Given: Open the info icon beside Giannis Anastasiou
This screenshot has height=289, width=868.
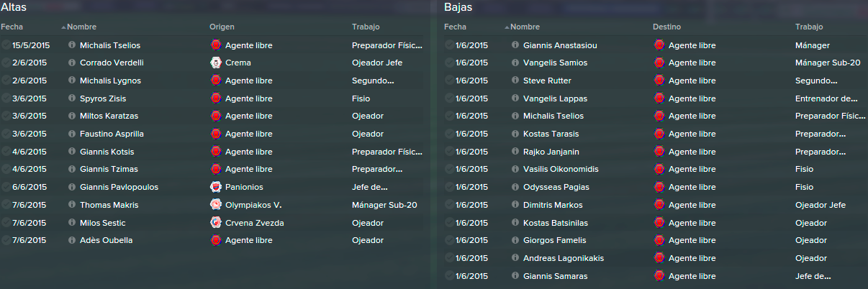Looking at the screenshot, I should 515,45.
